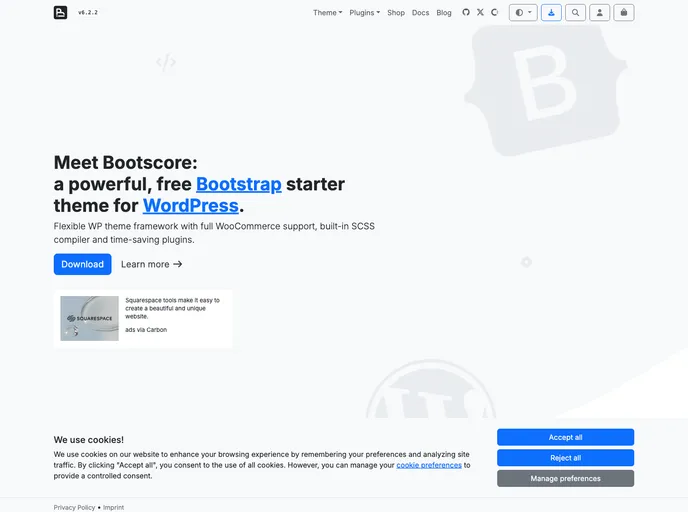Click the Squarespace ad description text
Image resolution: width=688 pixels, height=512 pixels.
pyautogui.click(x=172, y=308)
